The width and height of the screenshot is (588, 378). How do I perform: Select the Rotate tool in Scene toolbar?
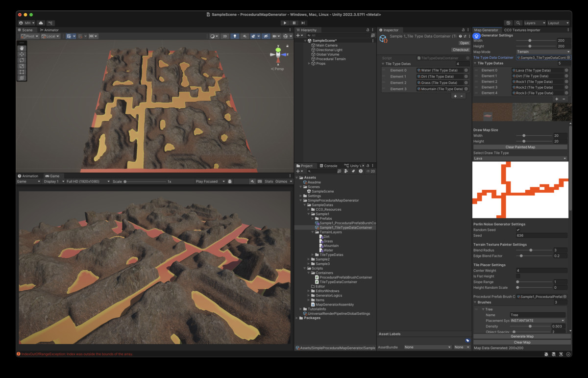[22, 60]
